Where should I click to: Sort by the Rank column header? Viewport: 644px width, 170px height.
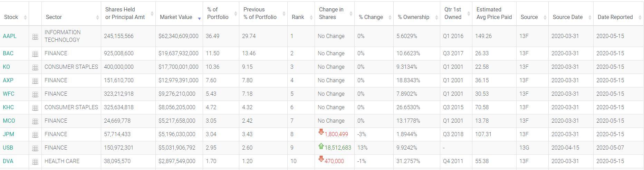click(298, 17)
